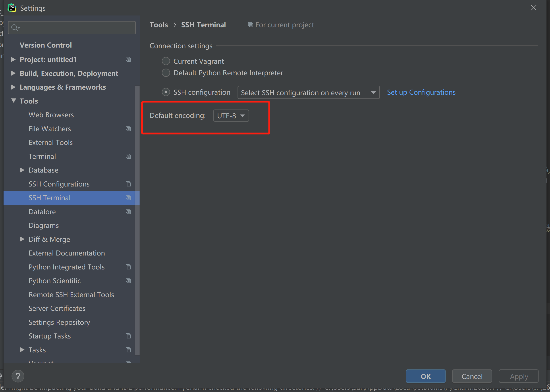The image size is (550, 392).
Task: Close the Settings dialog
Action: click(533, 8)
